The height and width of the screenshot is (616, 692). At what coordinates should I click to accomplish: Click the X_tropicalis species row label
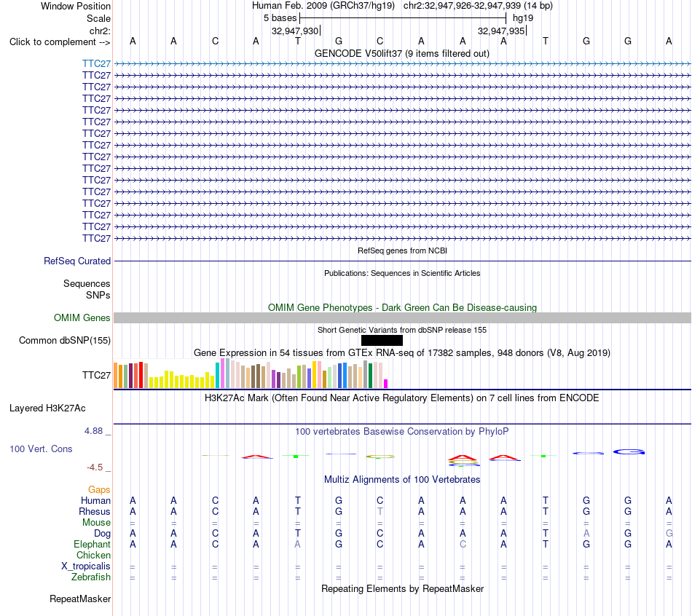tap(86, 566)
